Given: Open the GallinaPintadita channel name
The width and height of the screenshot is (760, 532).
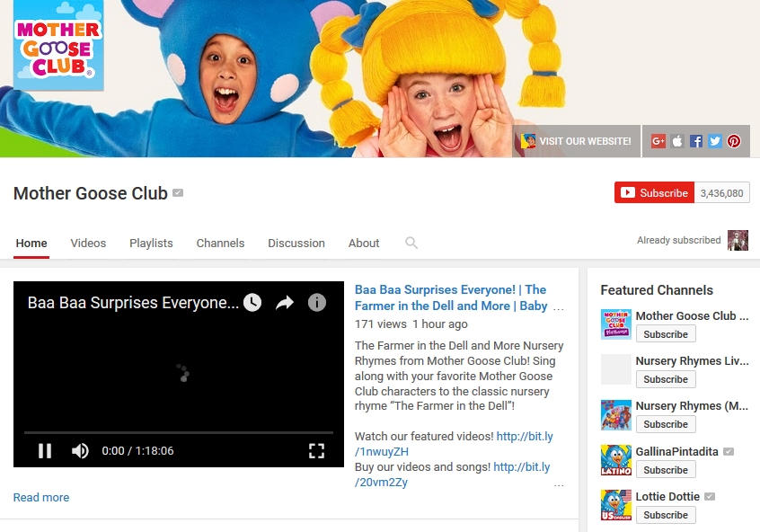Looking at the screenshot, I should click(677, 451).
